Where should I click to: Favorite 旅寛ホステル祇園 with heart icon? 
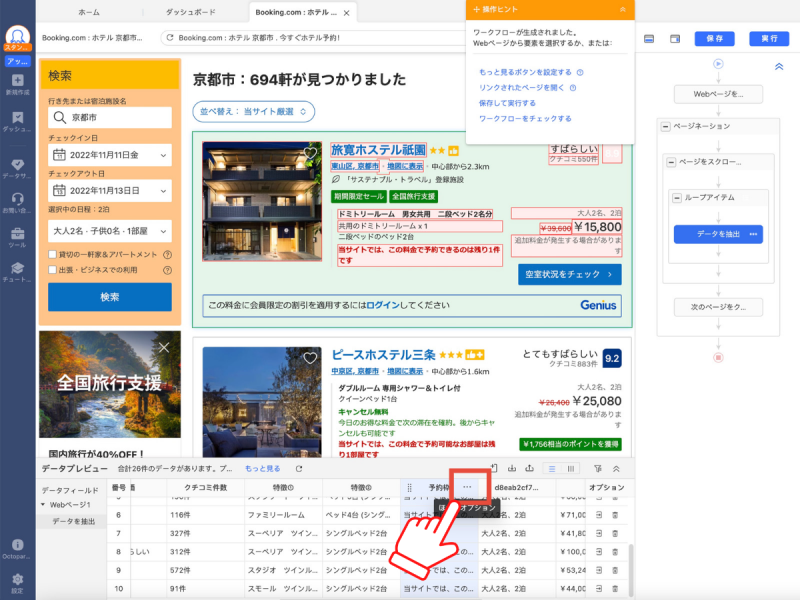click(x=310, y=152)
